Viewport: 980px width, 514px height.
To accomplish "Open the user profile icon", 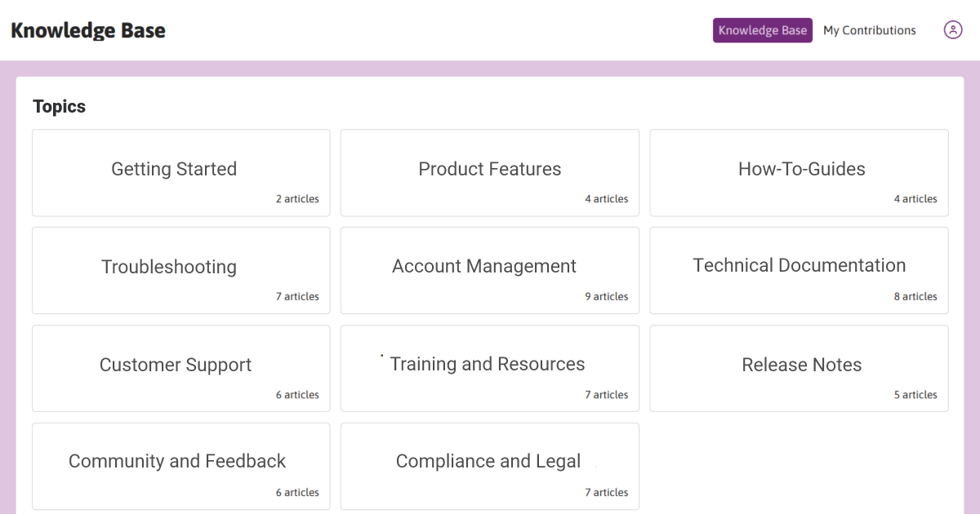I will tap(953, 29).
